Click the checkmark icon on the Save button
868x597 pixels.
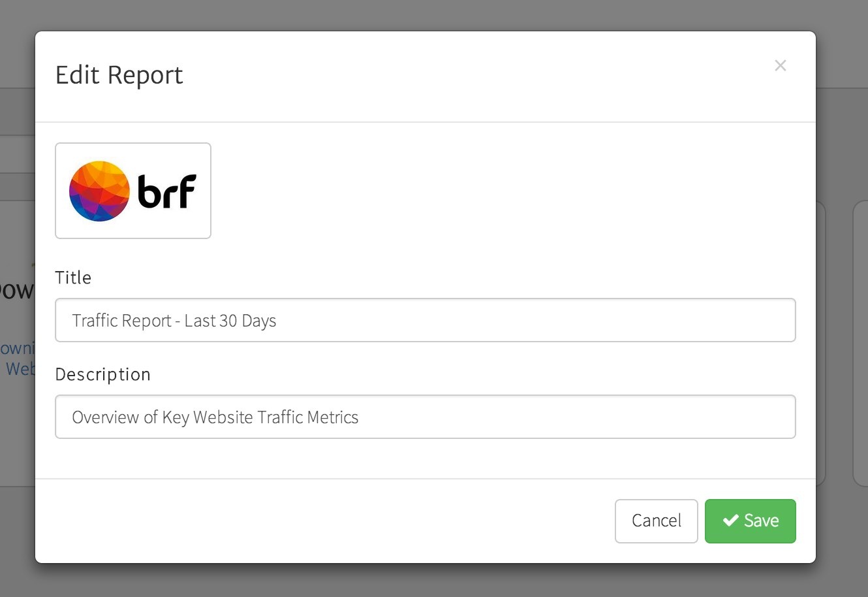730,521
